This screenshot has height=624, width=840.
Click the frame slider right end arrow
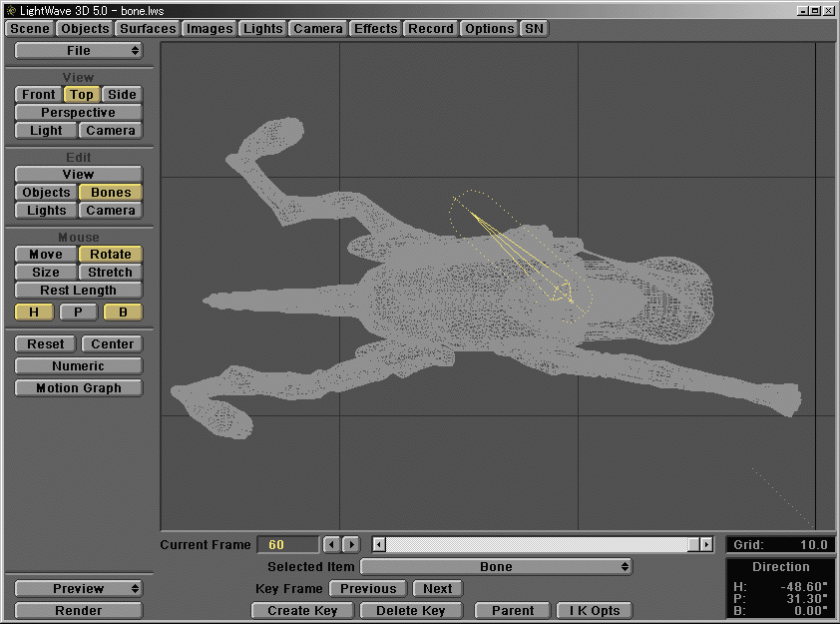pos(706,544)
